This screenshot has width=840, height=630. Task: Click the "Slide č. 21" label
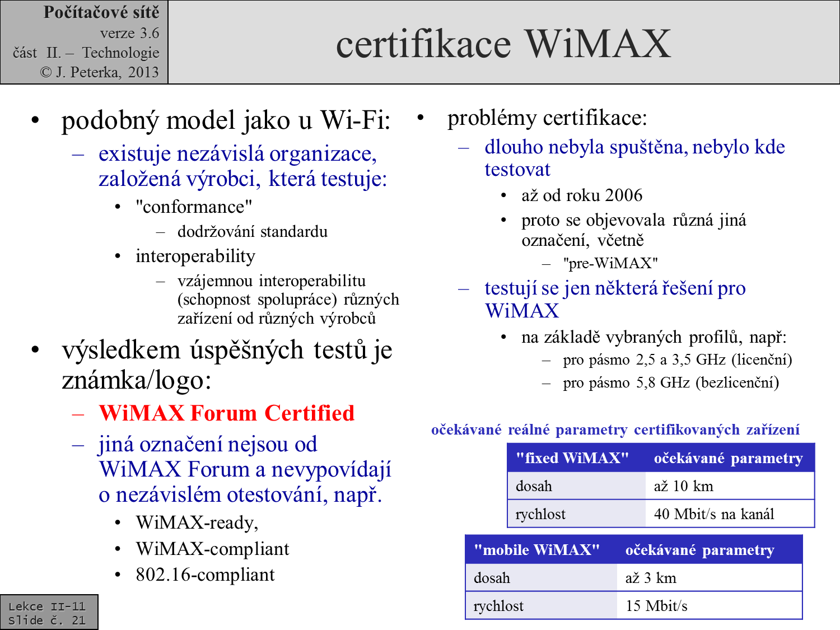(x=47, y=620)
